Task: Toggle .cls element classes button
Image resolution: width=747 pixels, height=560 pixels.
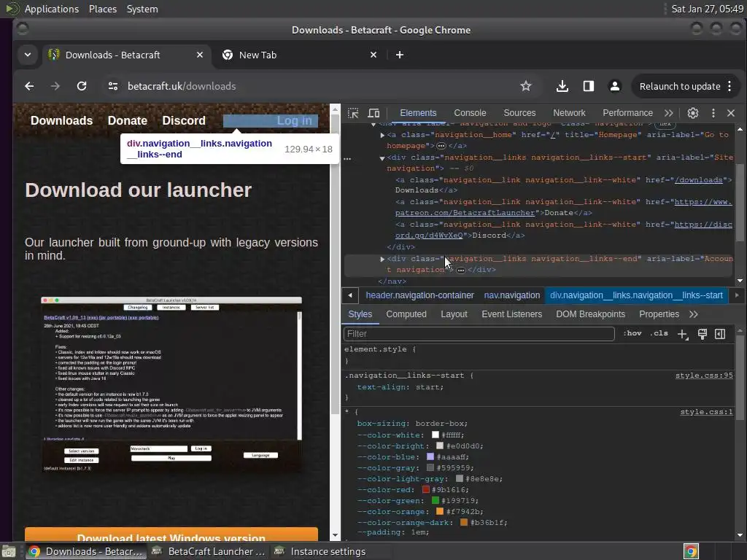Action: [659, 333]
